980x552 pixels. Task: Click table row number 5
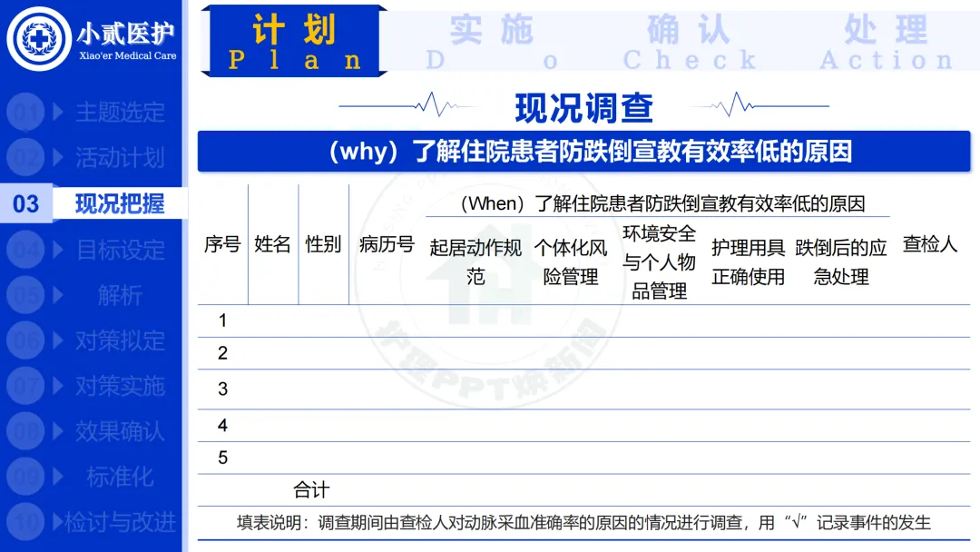(x=222, y=458)
